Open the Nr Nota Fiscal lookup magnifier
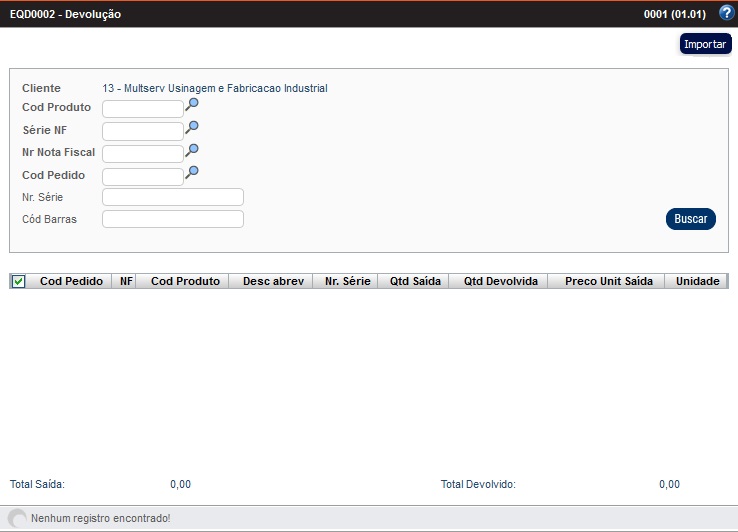The image size is (738, 532). click(192, 150)
